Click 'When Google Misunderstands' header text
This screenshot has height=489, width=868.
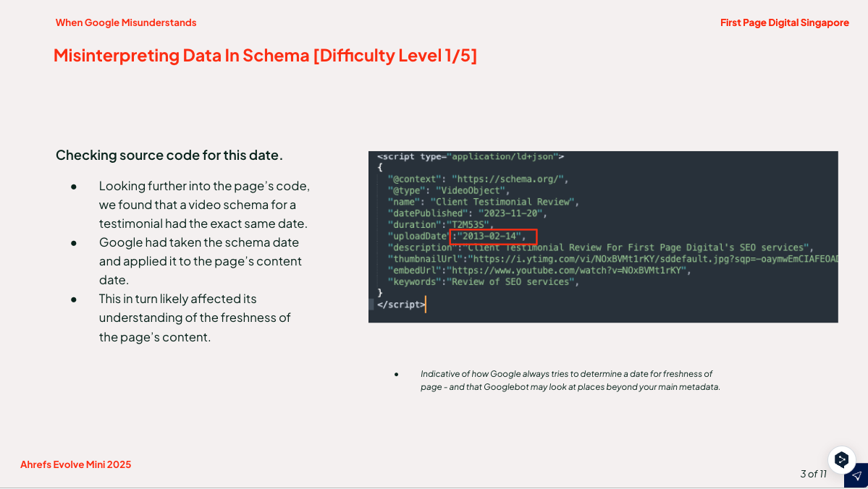126,22
